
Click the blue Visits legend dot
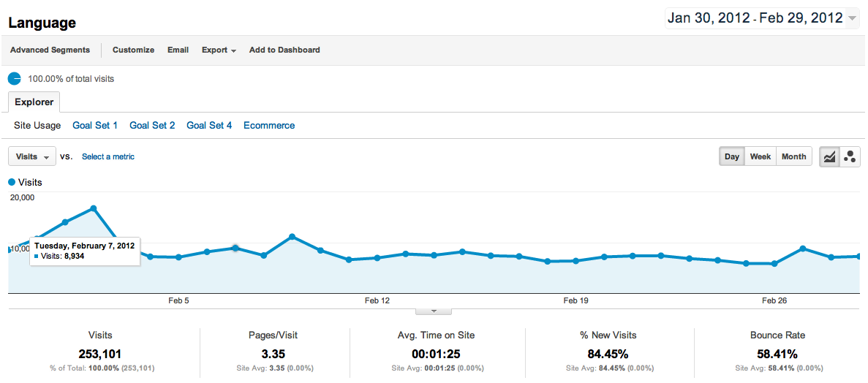12,183
